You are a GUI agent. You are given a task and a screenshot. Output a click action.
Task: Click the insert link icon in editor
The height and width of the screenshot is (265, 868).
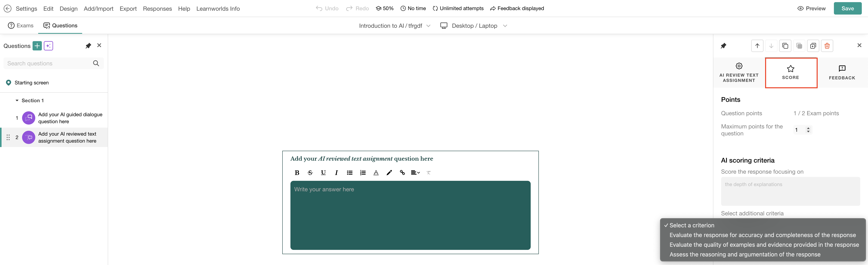[402, 172]
